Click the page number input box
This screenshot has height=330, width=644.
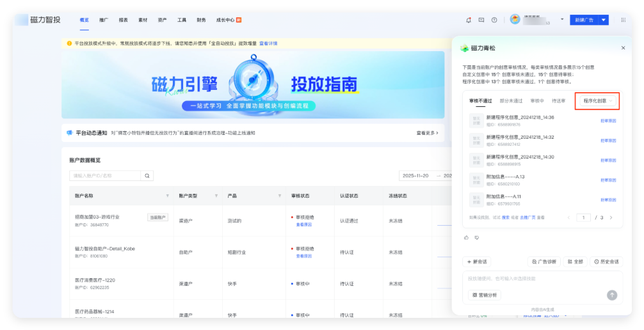coord(583,217)
